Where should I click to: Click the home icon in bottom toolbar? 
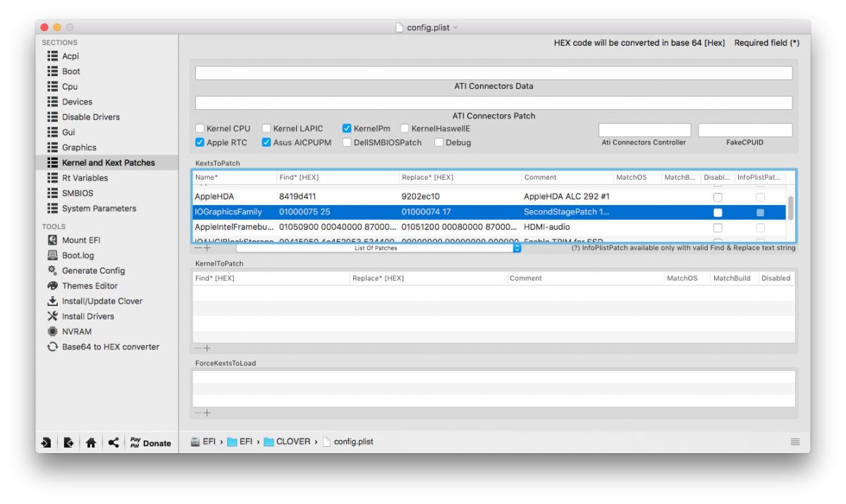coord(91,443)
